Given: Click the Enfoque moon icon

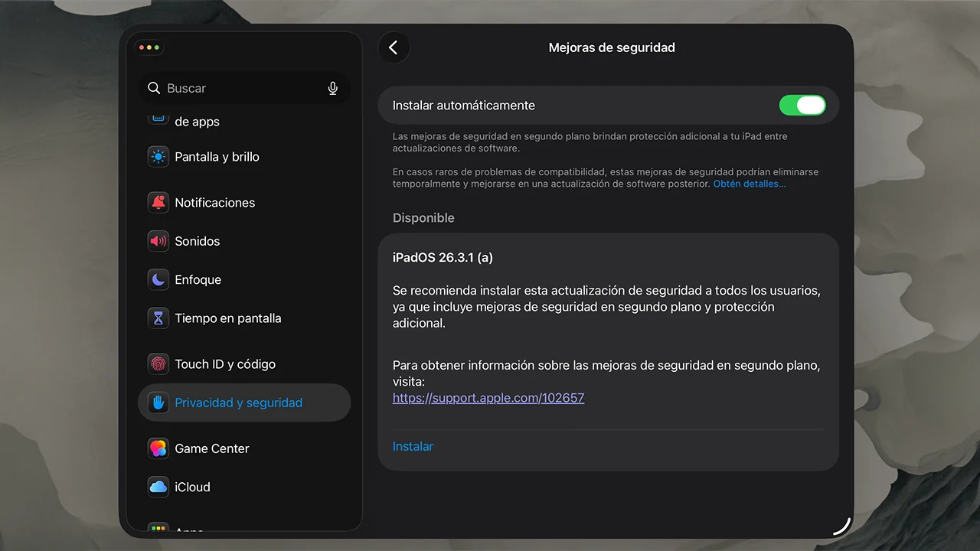Looking at the screenshot, I should click(158, 280).
